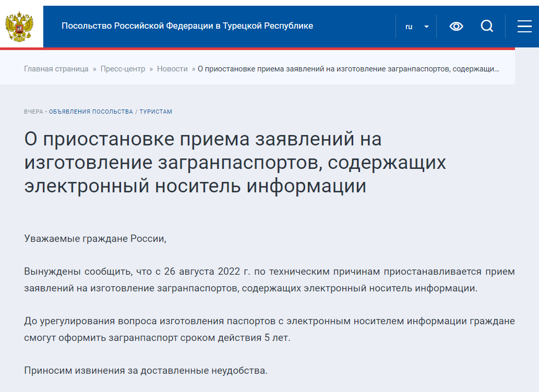Click the article headline about загранпаспортов

(x=235, y=163)
